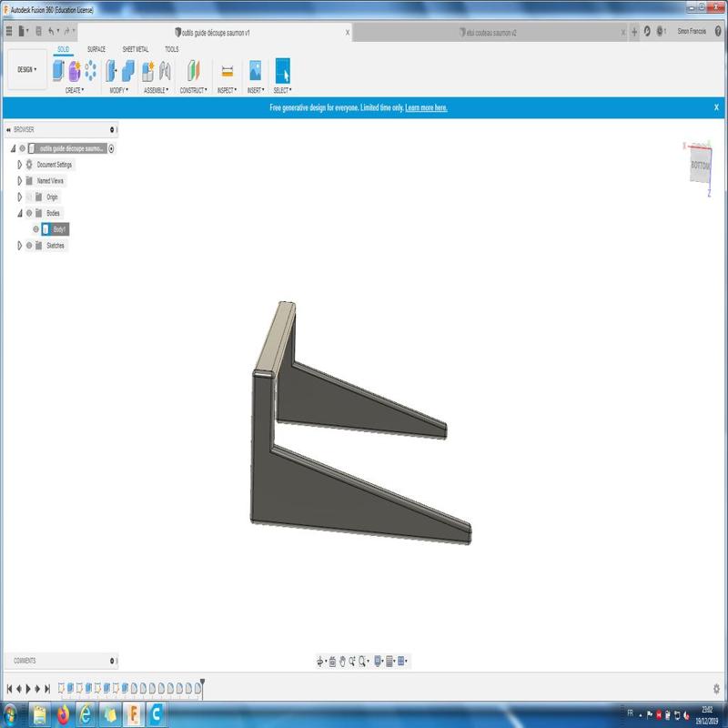
Task: Open Grid and Snaps dropdown
Action: (390, 662)
